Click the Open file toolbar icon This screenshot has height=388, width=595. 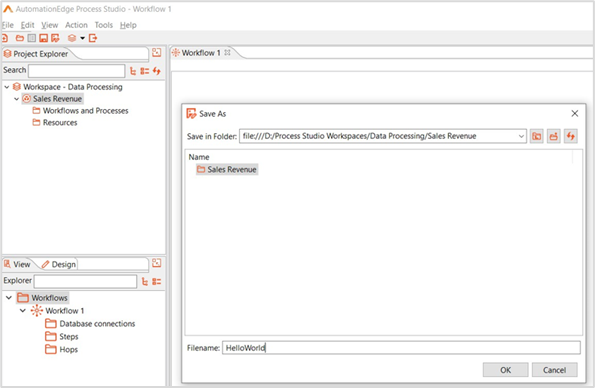(x=19, y=38)
